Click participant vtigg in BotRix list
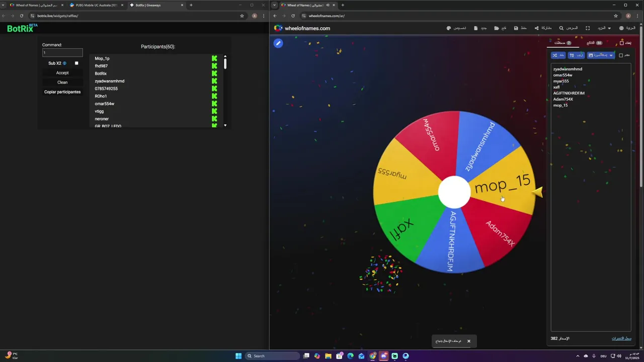This screenshot has height=362, width=644. tap(99, 111)
